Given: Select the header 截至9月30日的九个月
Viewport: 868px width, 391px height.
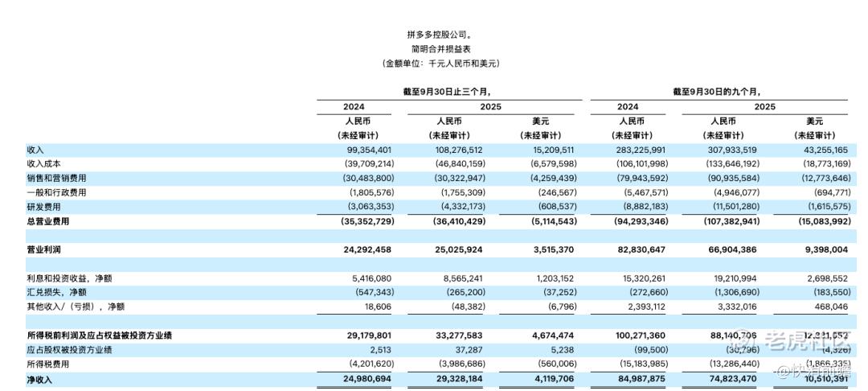Looking at the screenshot, I should 717,92.
